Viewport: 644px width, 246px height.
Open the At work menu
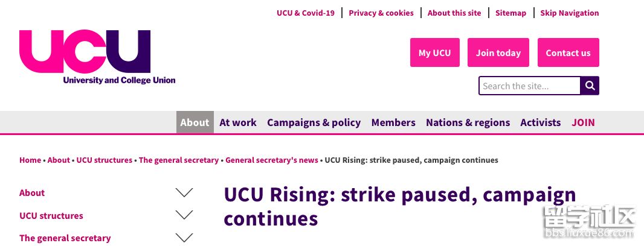(238, 122)
